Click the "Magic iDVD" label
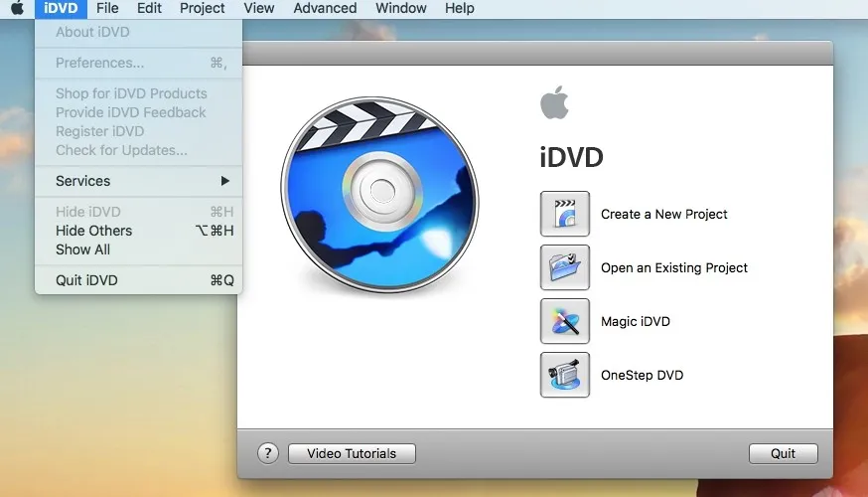Screen dimensions: 868x497 [635, 321]
